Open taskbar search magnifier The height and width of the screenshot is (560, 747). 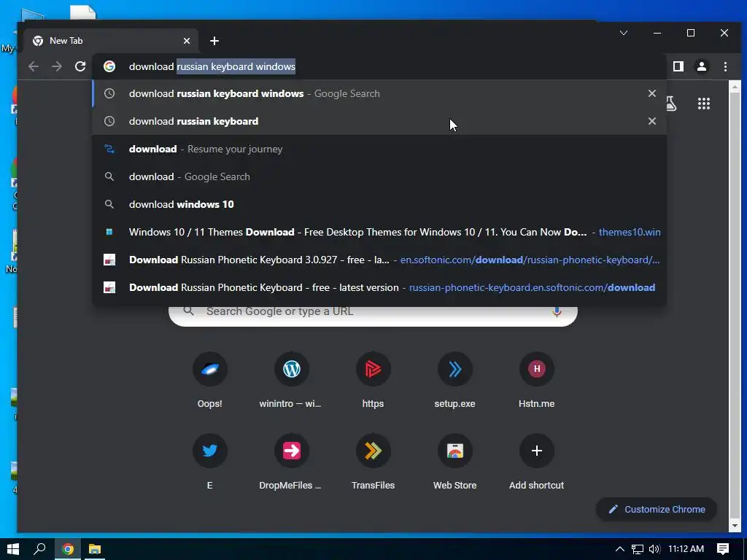(39, 549)
